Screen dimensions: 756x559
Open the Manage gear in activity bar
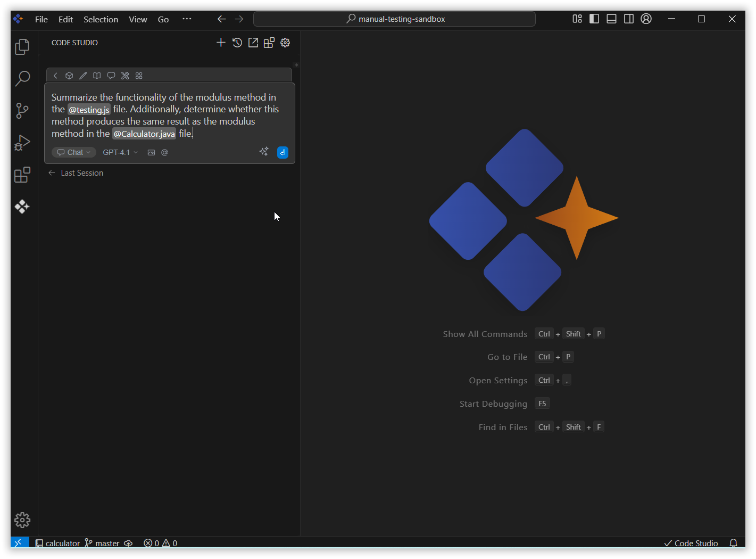(x=22, y=520)
